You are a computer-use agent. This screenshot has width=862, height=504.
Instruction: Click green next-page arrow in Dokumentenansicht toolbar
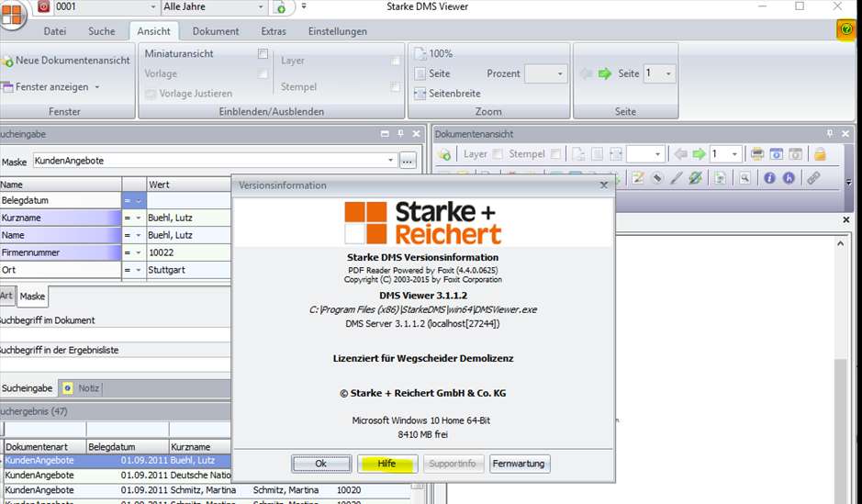699,154
